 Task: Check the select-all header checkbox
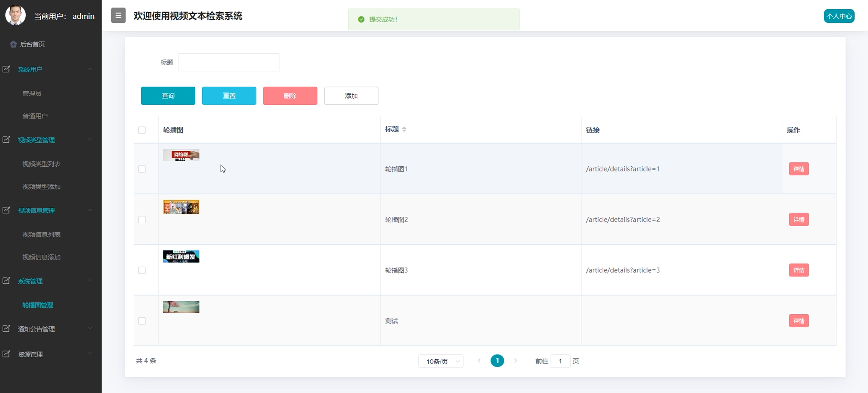[x=142, y=130]
